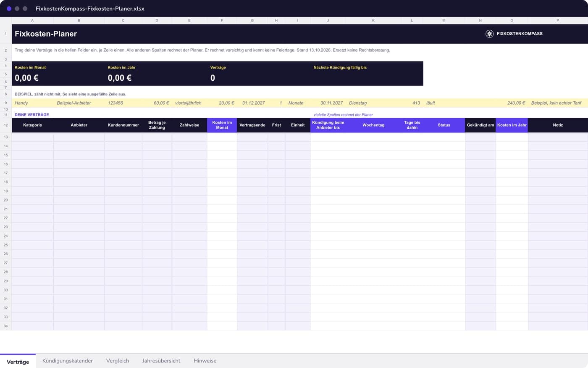Click the Notiz column header
This screenshot has width=588, height=368.
pos(558,125)
